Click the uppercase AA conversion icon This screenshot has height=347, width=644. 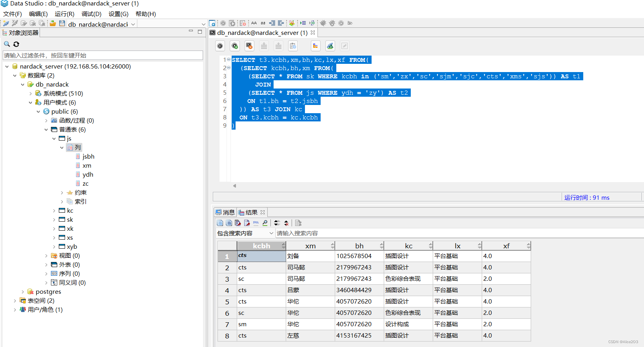[254, 23]
